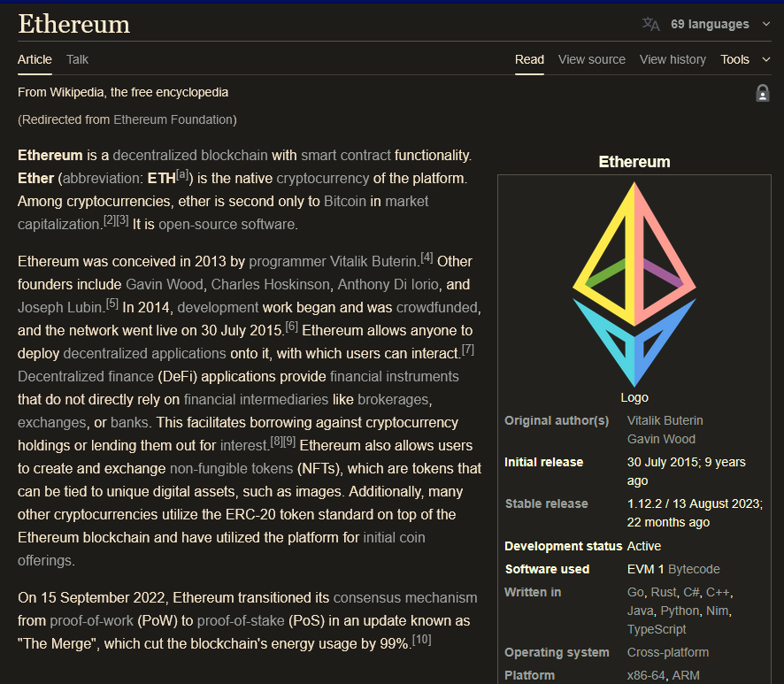This screenshot has height=684, width=784.
Task: Open the financial intermediaries link
Action: pos(256,399)
